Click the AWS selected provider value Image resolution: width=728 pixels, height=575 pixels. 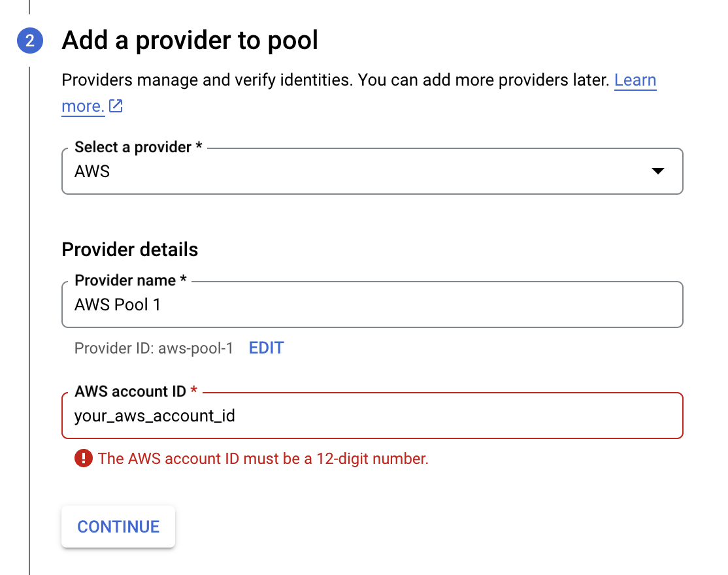92,172
